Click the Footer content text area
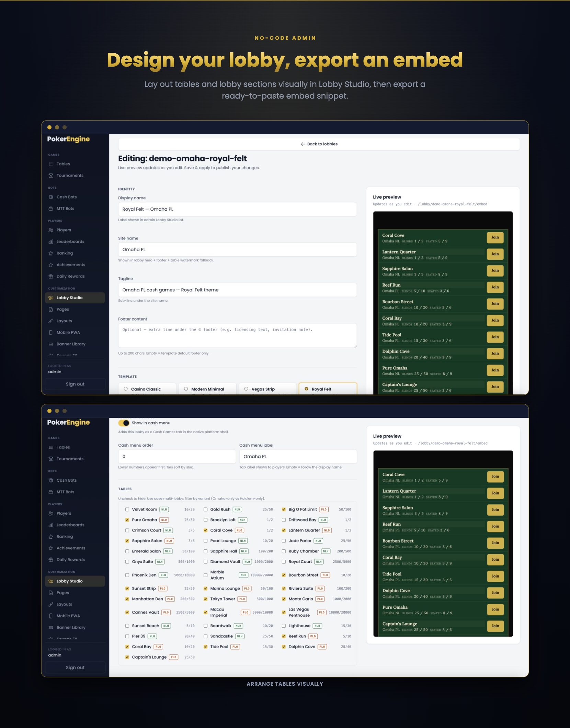The height and width of the screenshot is (728, 570). click(237, 335)
